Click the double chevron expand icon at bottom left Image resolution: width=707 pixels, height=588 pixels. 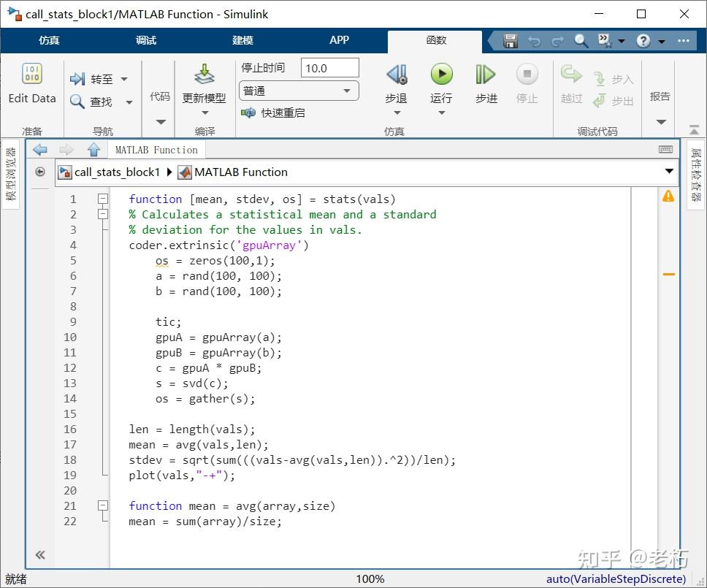(40, 554)
